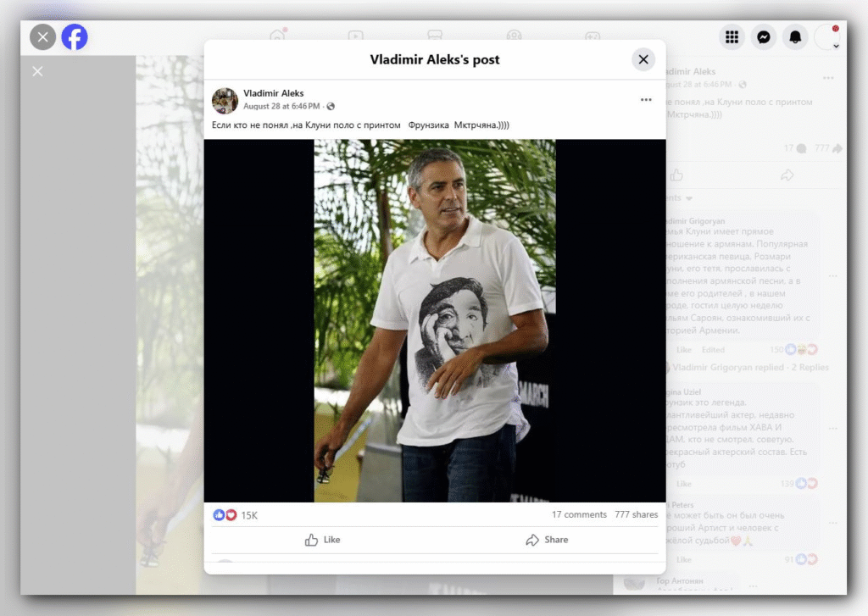The height and width of the screenshot is (616, 868).
Task: Click the small white X in left panel
Action: coord(37,71)
